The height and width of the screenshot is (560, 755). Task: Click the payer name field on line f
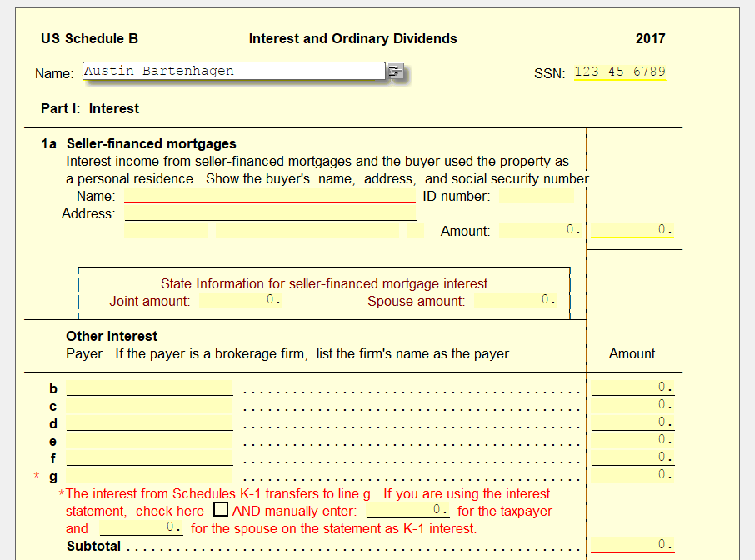pyautogui.click(x=150, y=458)
